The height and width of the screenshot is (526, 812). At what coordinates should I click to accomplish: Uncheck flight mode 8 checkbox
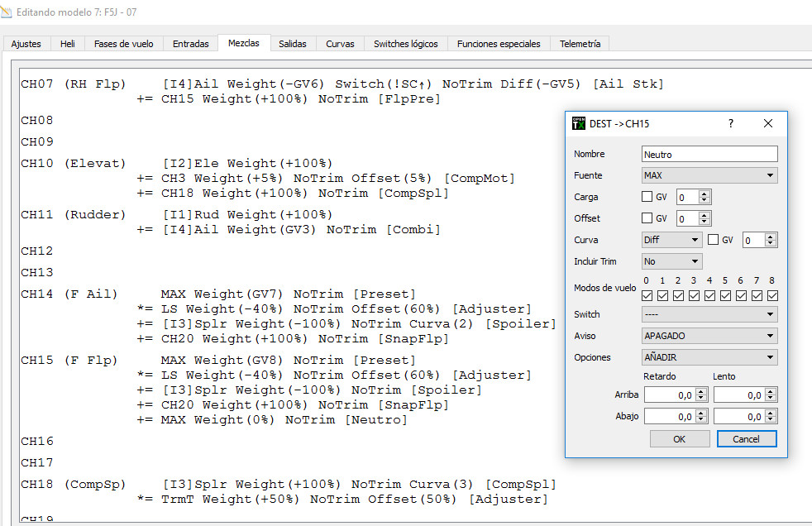coord(772,295)
